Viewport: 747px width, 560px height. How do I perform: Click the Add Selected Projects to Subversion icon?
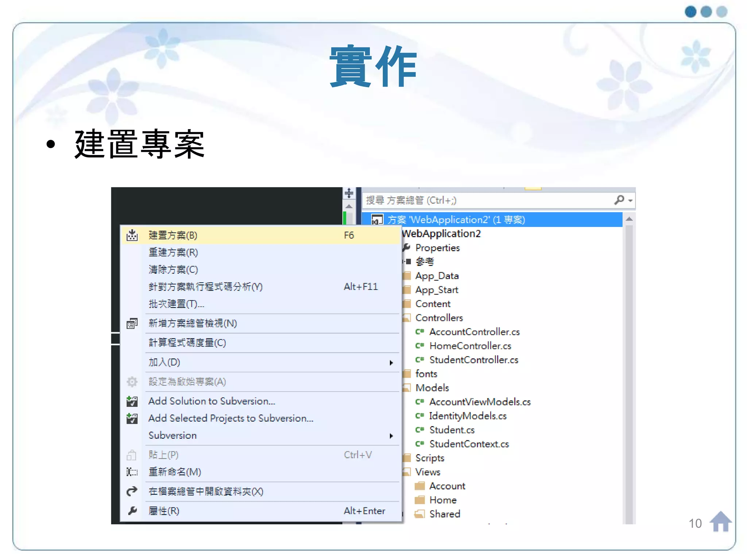click(132, 418)
